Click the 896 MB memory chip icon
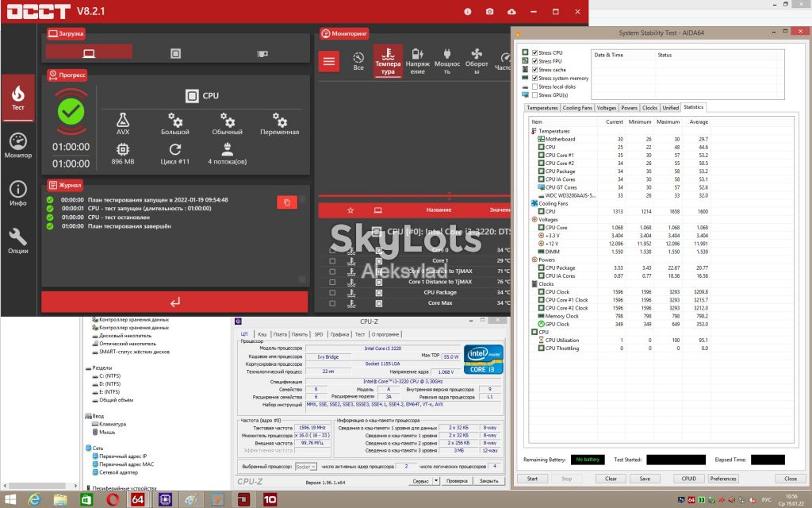 [x=123, y=150]
